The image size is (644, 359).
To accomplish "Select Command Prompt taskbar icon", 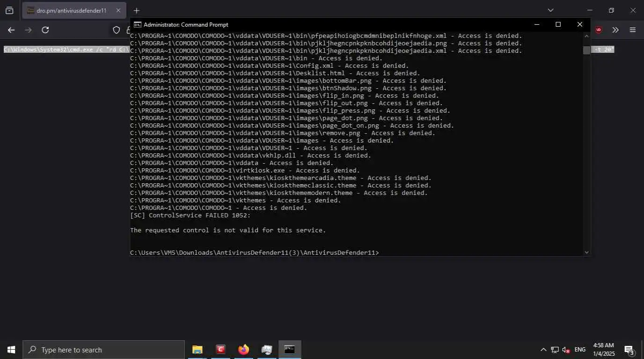I will click(290, 350).
